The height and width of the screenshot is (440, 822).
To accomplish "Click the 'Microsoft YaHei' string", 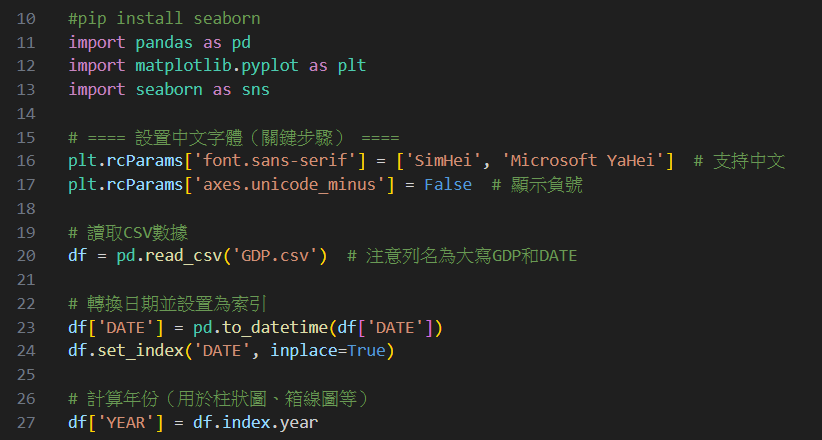I will click(582, 160).
